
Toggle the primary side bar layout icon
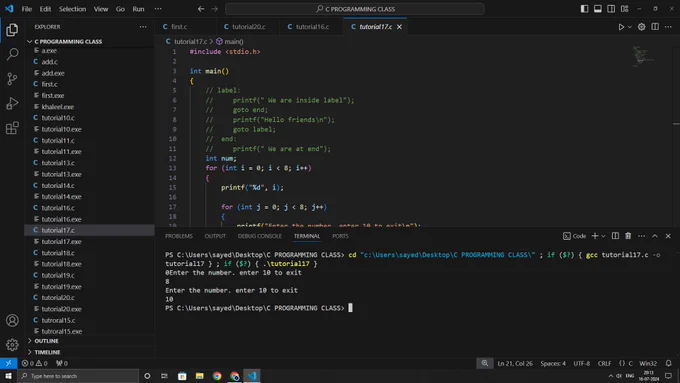584,9
